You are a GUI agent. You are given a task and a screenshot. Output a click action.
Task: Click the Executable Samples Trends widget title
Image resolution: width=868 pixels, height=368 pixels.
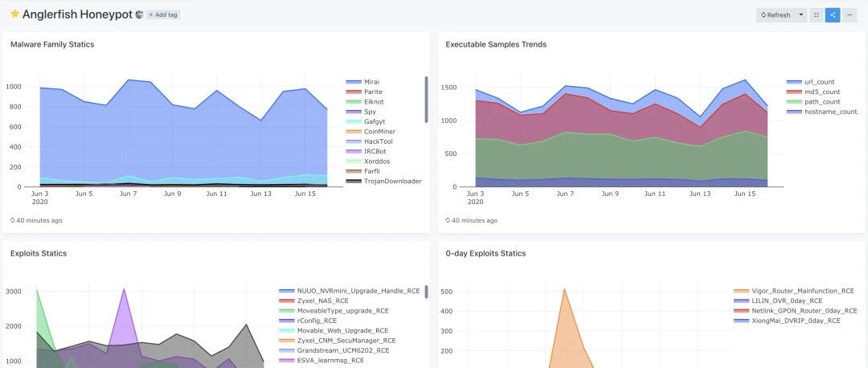496,44
